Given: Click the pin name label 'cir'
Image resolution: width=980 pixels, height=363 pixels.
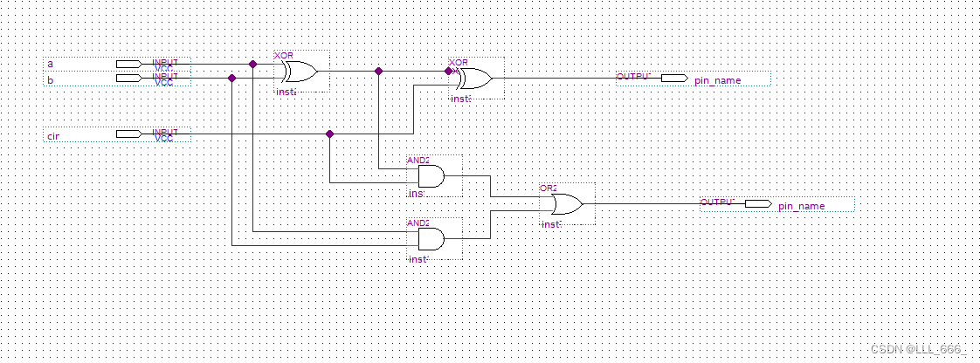Looking at the screenshot, I should tap(53, 135).
